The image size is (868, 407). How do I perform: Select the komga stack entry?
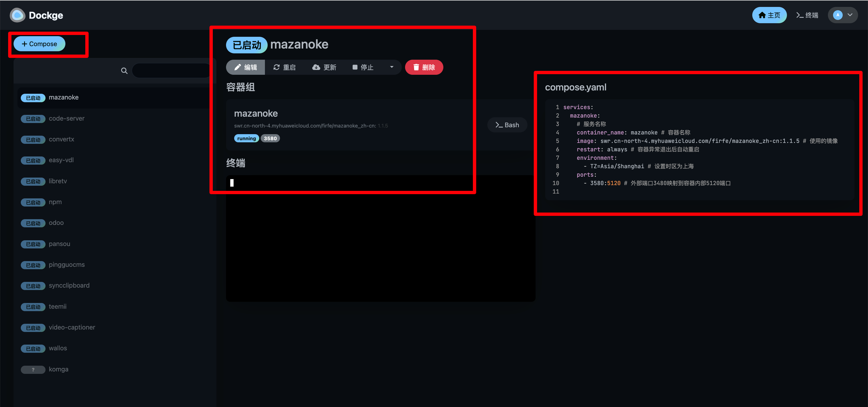[59, 369]
